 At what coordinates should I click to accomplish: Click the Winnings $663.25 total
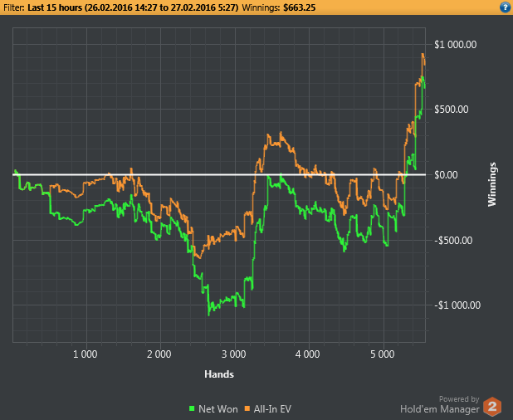pyautogui.click(x=279, y=7)
